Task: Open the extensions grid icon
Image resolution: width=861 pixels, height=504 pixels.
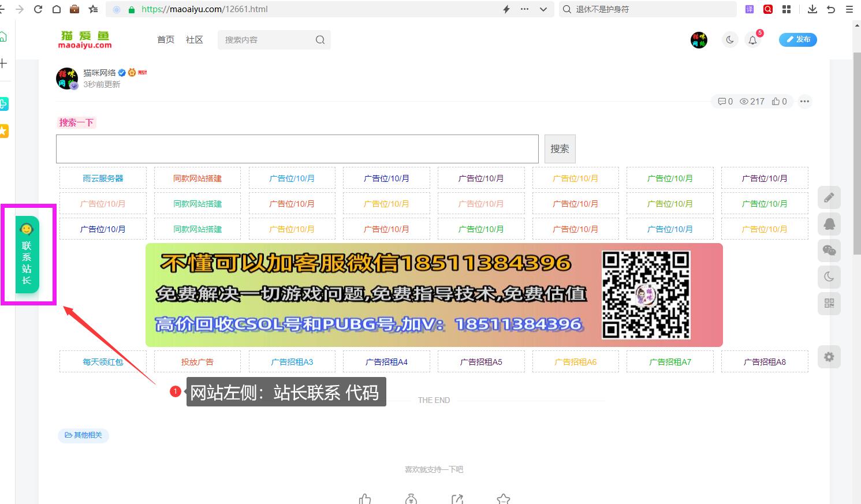Action: [787, 9]
